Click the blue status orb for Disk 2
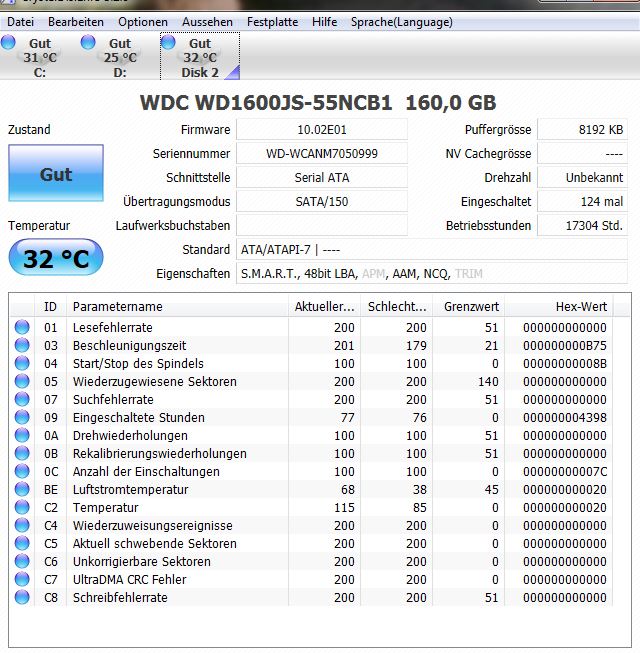Viewport: 640px width, 653px height. [x=168, y=42]
